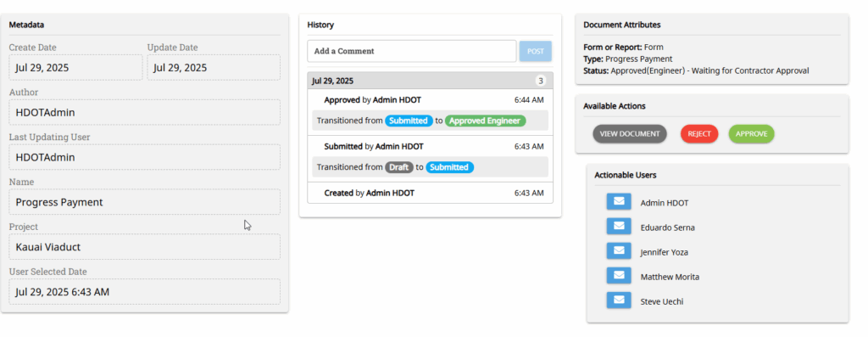This screenshot has height=337, width=868.
Task: Reject the progress payment document
Action: pyautogui.click(x=699, y=133)
